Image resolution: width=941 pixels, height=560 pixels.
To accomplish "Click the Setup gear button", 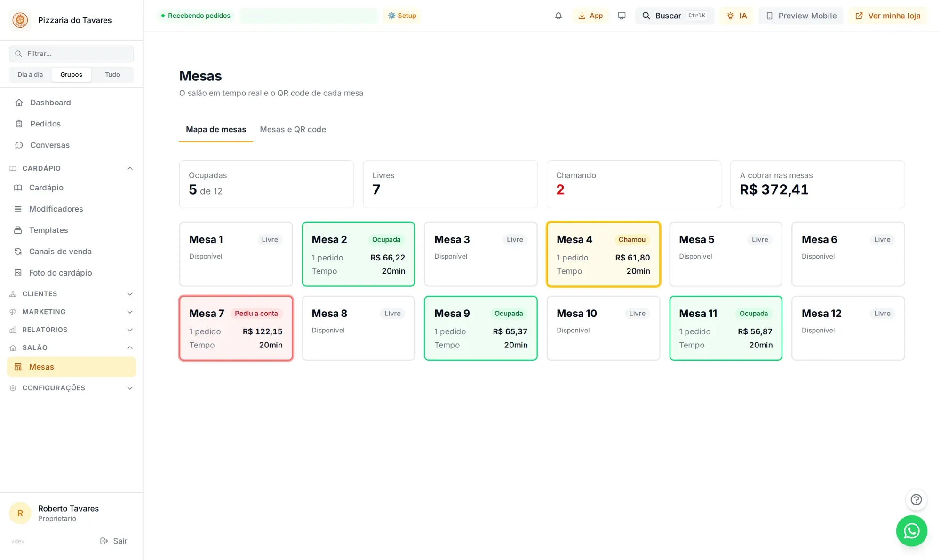I will point(402,16).
